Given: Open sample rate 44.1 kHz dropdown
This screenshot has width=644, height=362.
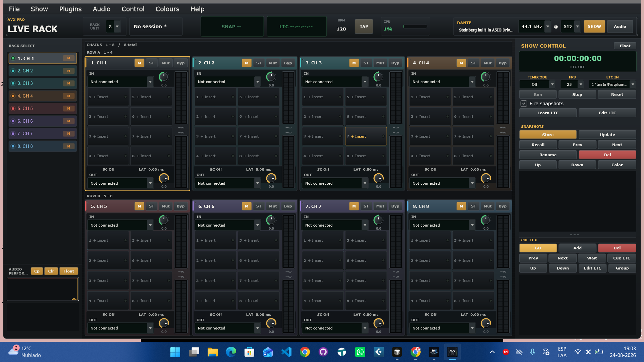Looking at the screenshot, I should (547, 26).
